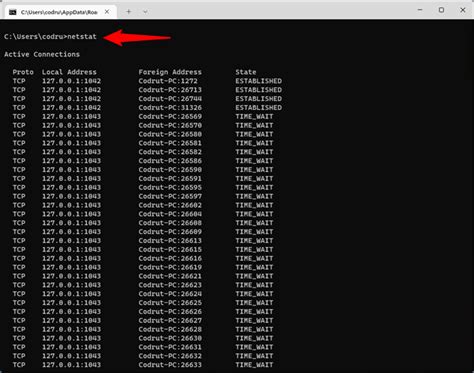Image resolution: width=474 pixels, height=373 pixels.
Task: Open a new tab with plus button
Action: pos(128,12)
